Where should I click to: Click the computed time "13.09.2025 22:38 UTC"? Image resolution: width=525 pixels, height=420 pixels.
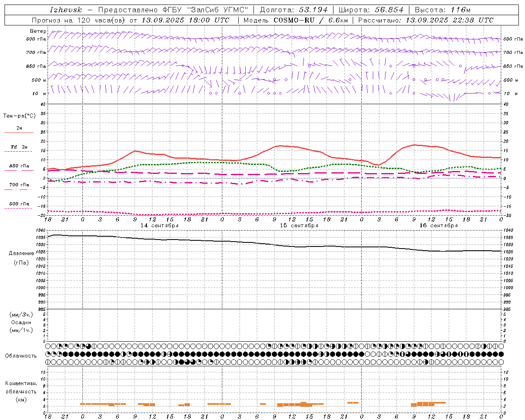[x=450, y=20]
